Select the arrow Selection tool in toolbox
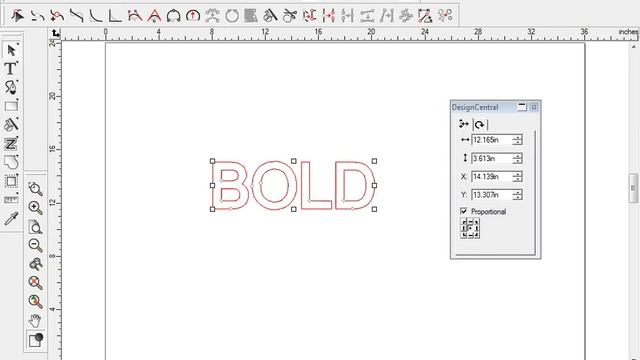This screenshot has height=360, width=640. 11,50
